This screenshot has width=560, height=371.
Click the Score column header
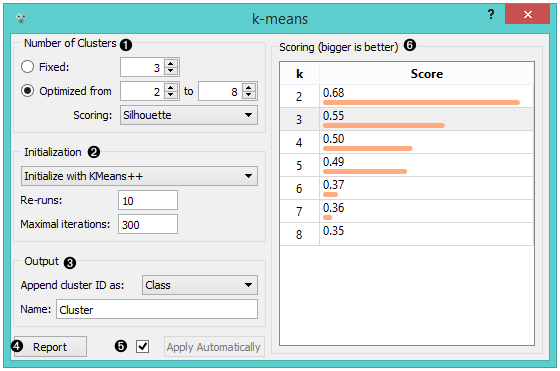pyautogui.click(x=427, y=74)
